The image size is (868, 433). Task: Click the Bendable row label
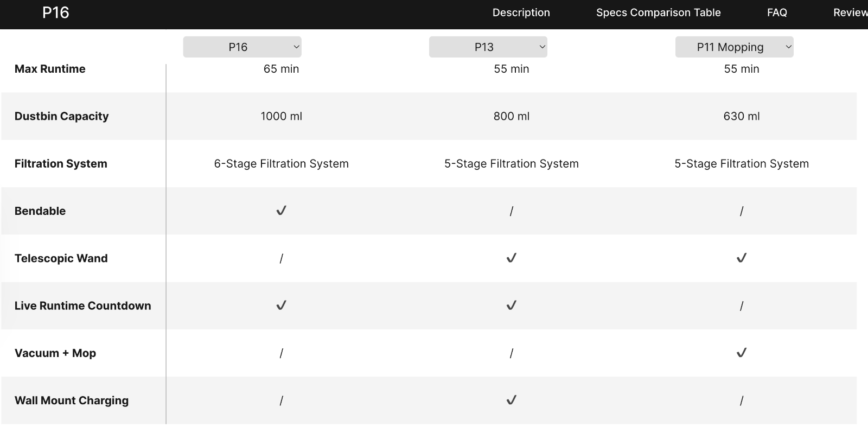(x=40, y=211)
